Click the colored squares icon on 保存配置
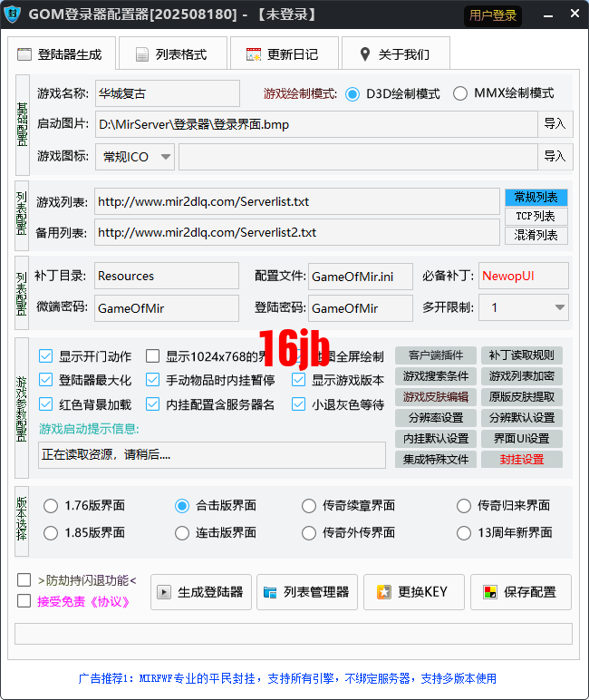This screenshot has width=589, height=700. pos(490,592)
